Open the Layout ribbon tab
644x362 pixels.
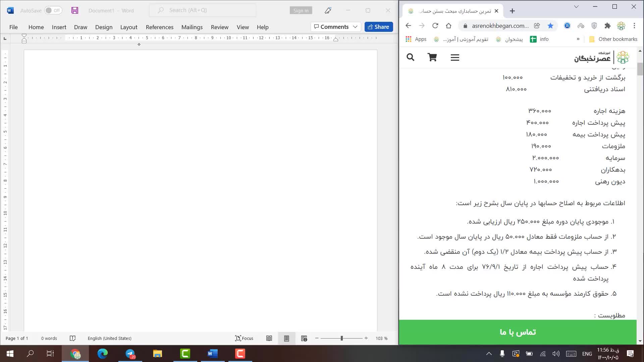pos(129,27)
